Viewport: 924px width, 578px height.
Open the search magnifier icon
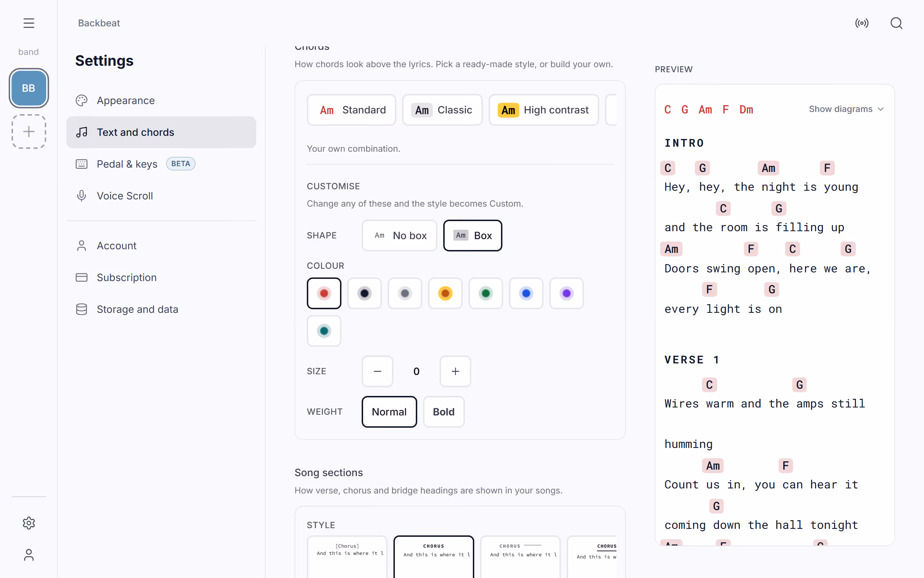pos(896,23)
